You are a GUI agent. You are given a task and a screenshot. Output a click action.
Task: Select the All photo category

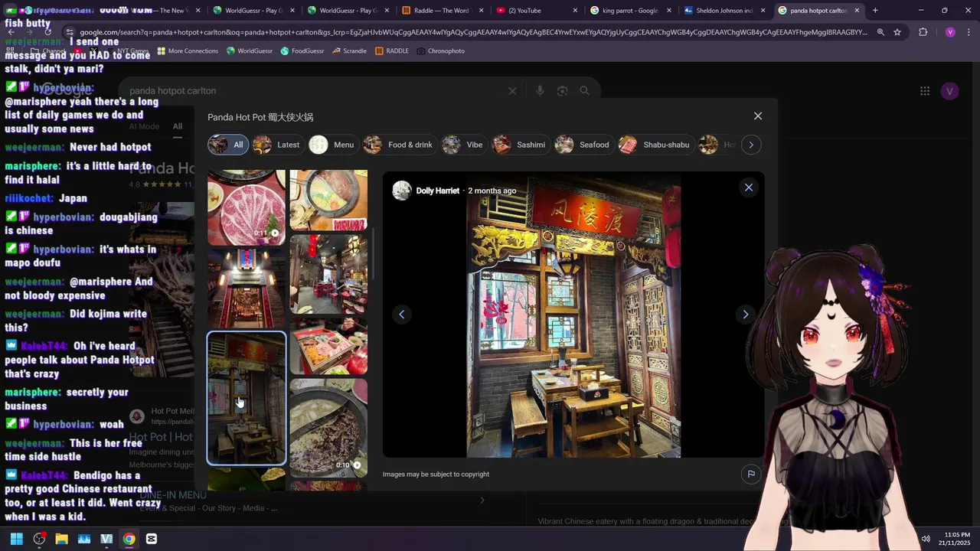click(x=228, y=145)
